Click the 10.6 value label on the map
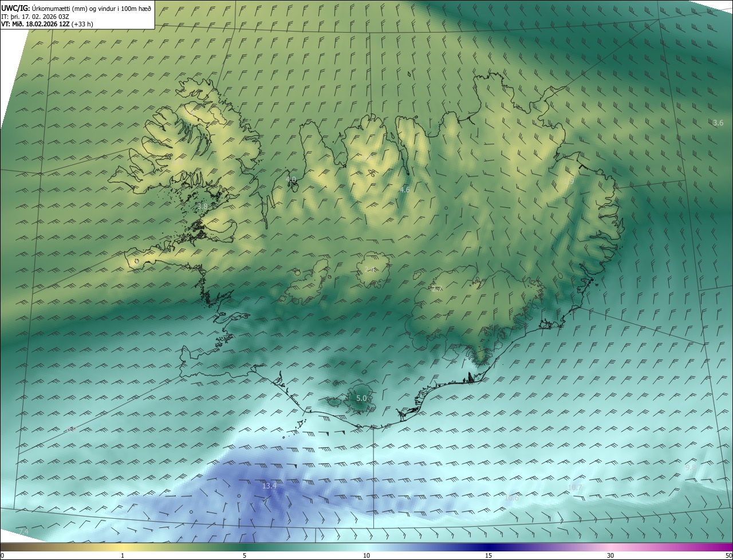This screenshot has width=733, height=560. pyautogui.click(x=511, y=498)
